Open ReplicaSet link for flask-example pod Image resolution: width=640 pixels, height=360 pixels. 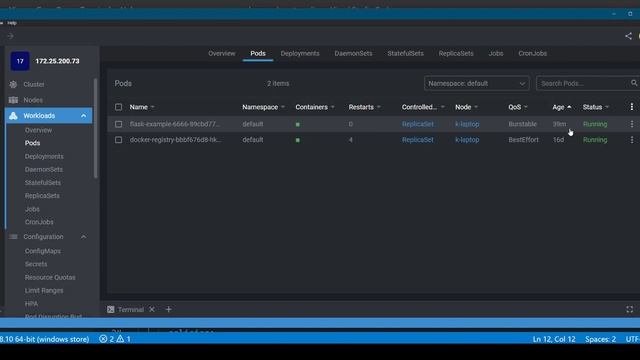coord(418,124)
